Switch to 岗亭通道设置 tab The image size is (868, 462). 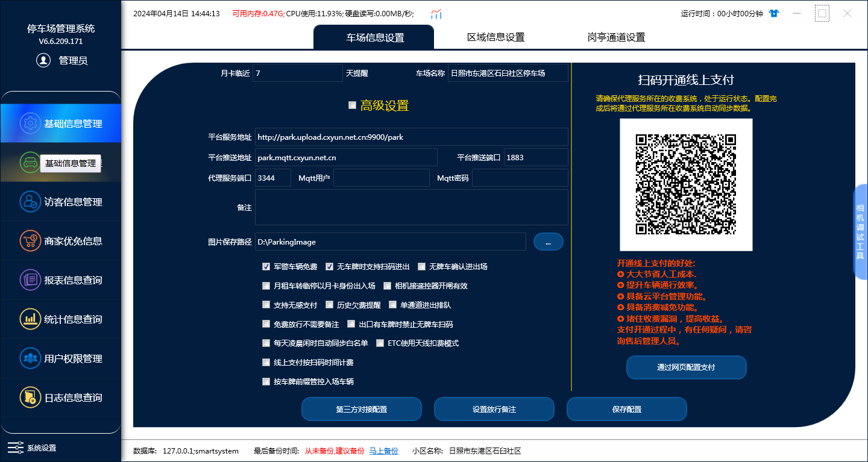616,37
